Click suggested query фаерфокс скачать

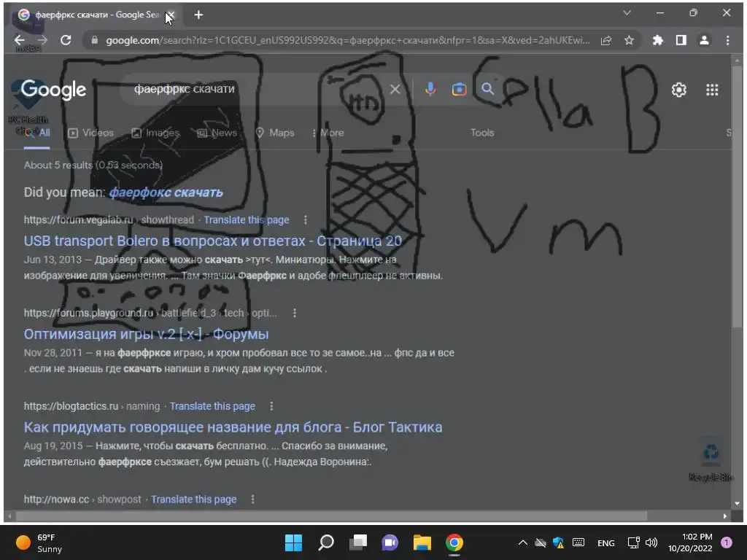[x=166, y=192]
